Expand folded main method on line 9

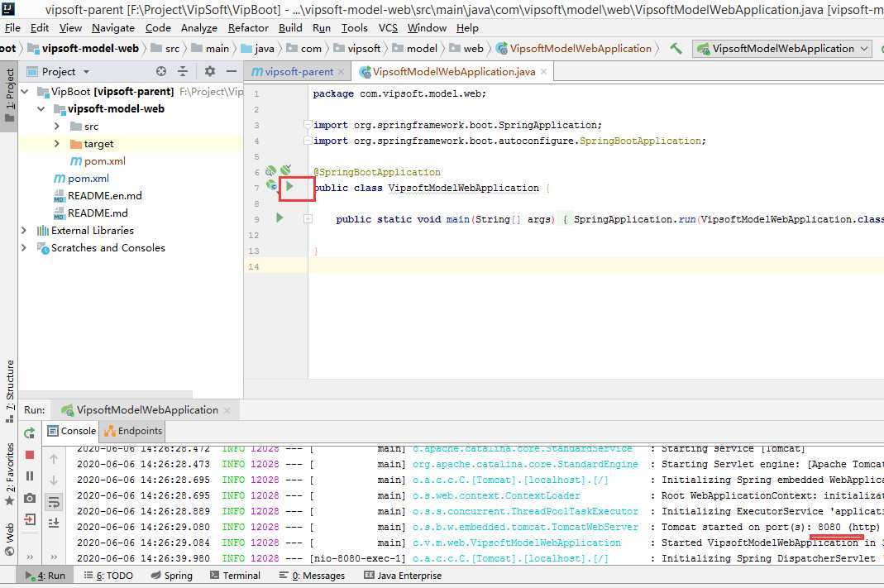[308, 218]
